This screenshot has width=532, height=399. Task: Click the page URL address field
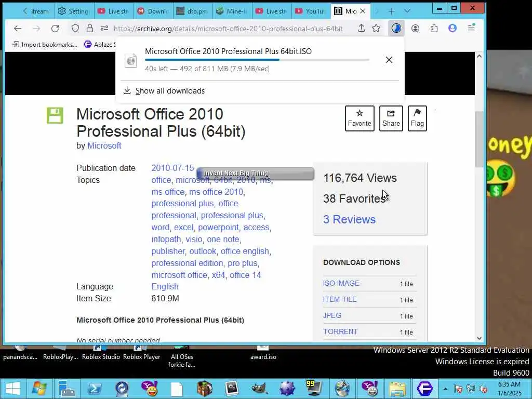(228, 29)
